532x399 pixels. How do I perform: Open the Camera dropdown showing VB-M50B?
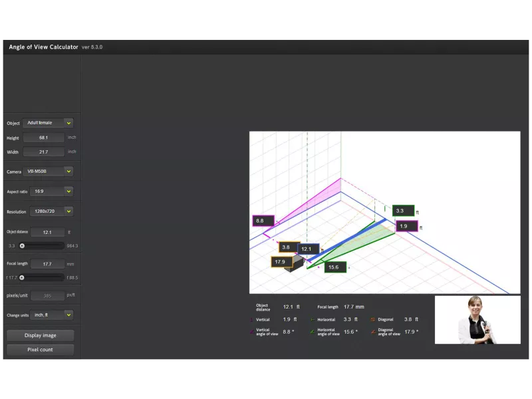(48, 172)
